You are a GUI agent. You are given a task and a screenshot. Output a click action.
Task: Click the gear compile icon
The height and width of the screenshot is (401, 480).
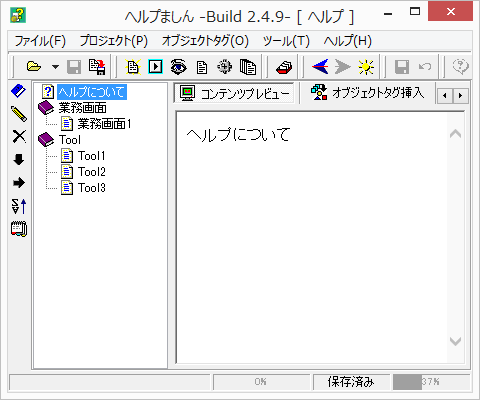(x=225, y=67)
